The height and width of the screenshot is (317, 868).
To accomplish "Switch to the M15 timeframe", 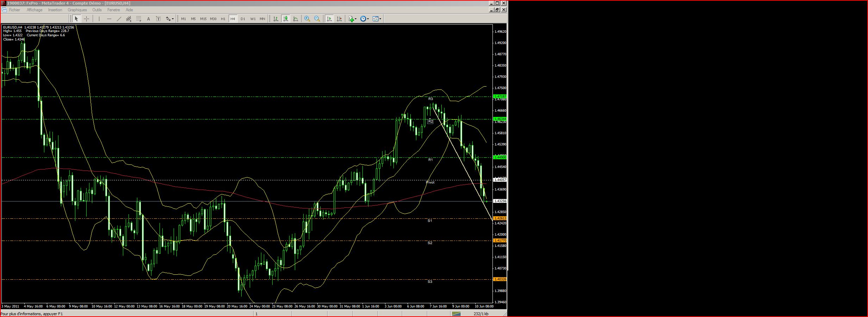I will point(203,19).
